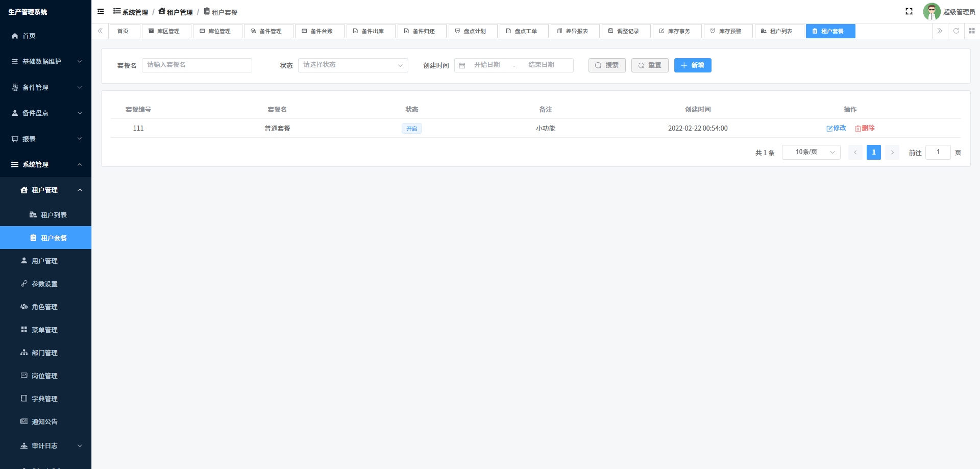This screenshot has width=980, height=469.
Task: Select page number 1 button
Action: point(874,152)
